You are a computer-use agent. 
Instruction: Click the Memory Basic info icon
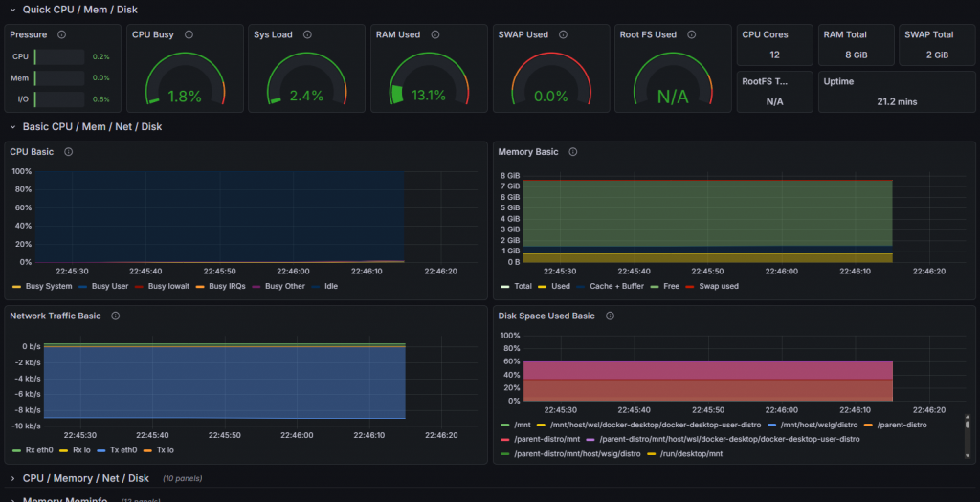[x=573, y=151]
